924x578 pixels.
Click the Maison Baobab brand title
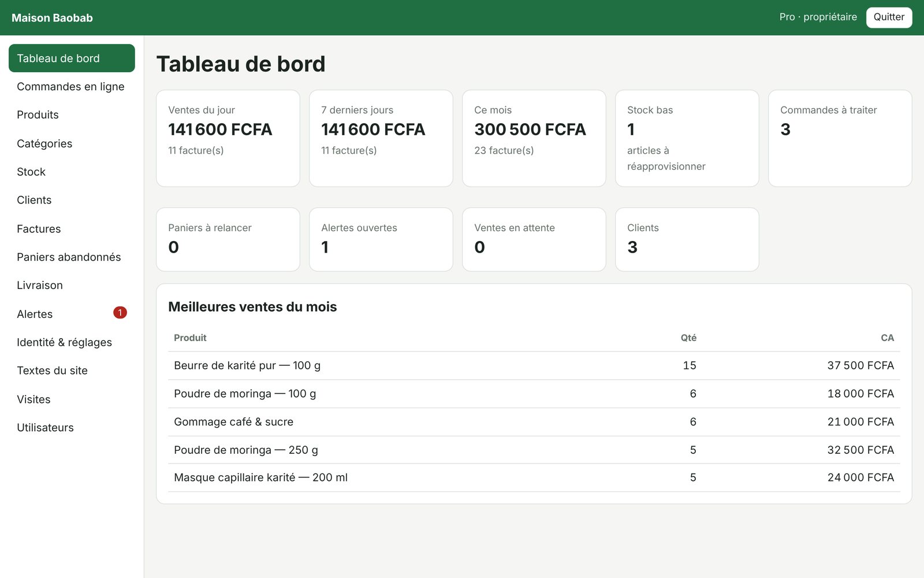coord(52,18)
